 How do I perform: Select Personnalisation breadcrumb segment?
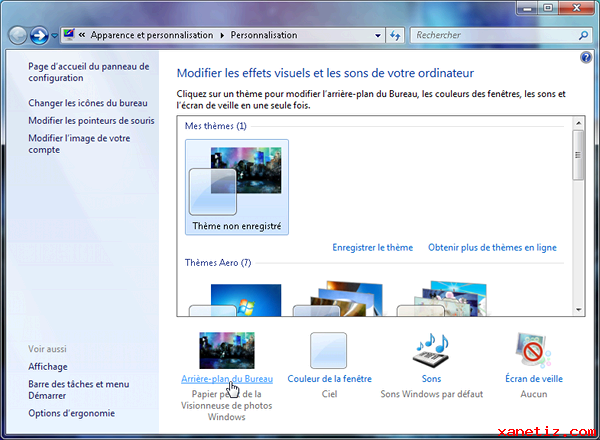(264, 35)
